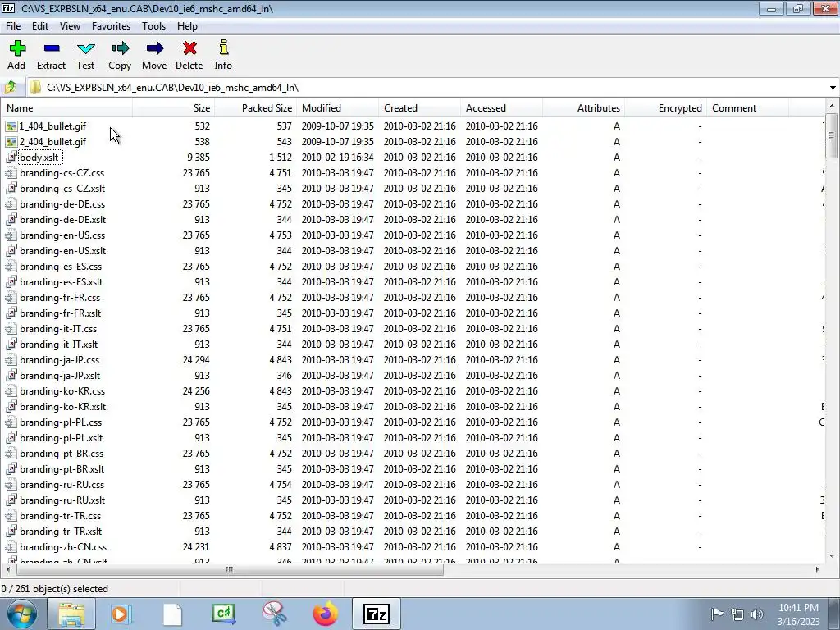Image resolution: width=840 pixels, height=630 pixels.
Task: Sort by Comment column header
Action: (747, 107)
